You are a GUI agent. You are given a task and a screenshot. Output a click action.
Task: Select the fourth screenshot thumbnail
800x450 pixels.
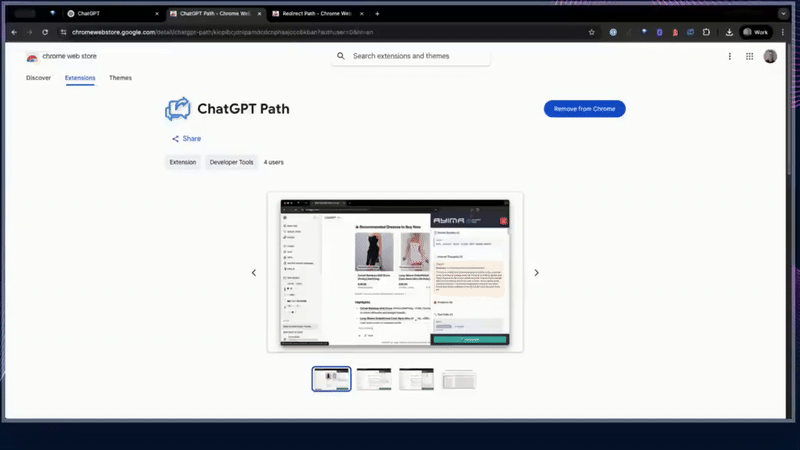[x=459, y=379]
